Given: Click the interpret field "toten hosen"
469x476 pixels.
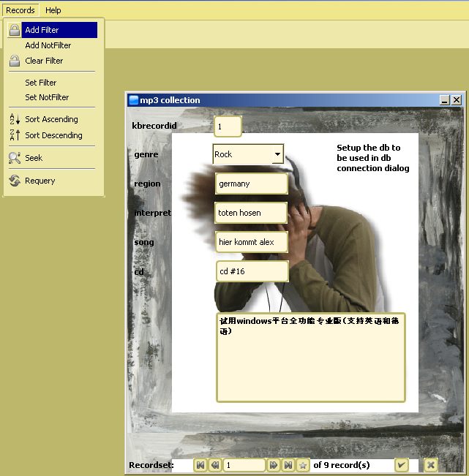Looking at the screenshot, I should point(251,213).
